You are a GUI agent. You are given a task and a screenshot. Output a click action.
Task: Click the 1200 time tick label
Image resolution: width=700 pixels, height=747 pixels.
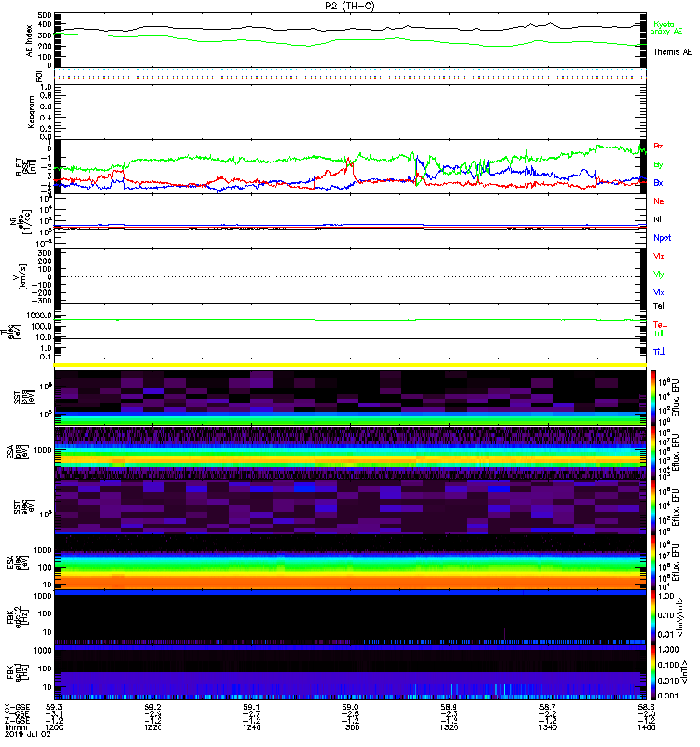(54, 727)
